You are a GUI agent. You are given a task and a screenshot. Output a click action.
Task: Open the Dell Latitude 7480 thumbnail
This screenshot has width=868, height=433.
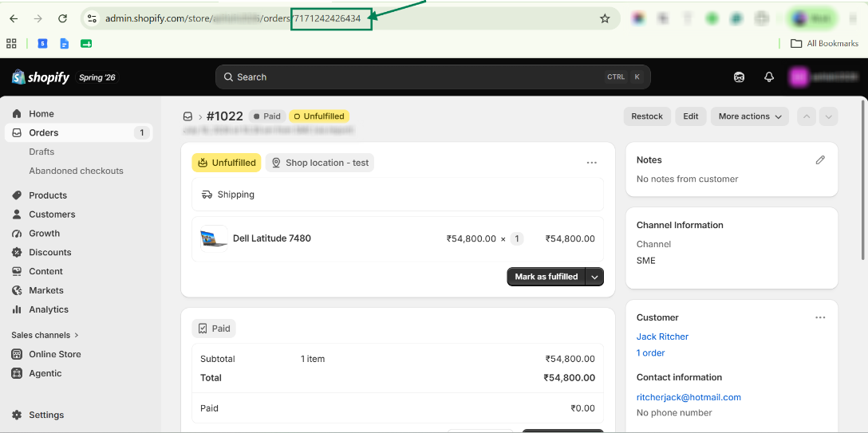[x=214, y=239]
